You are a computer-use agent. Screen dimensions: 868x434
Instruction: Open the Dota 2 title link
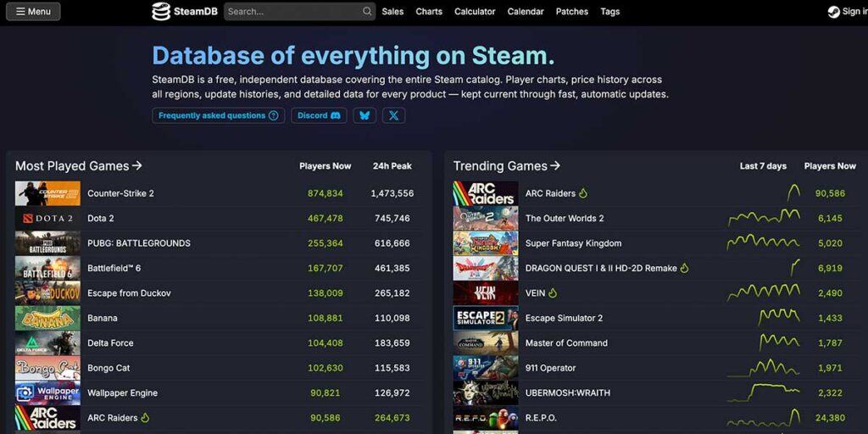101,218
